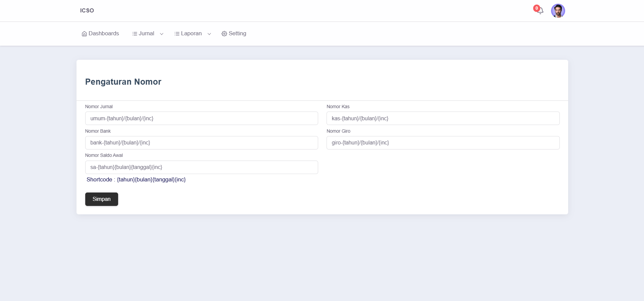Viewport: 644px width, 301px height.
Task: Select the Jurnal menu label
Action: 146,34
